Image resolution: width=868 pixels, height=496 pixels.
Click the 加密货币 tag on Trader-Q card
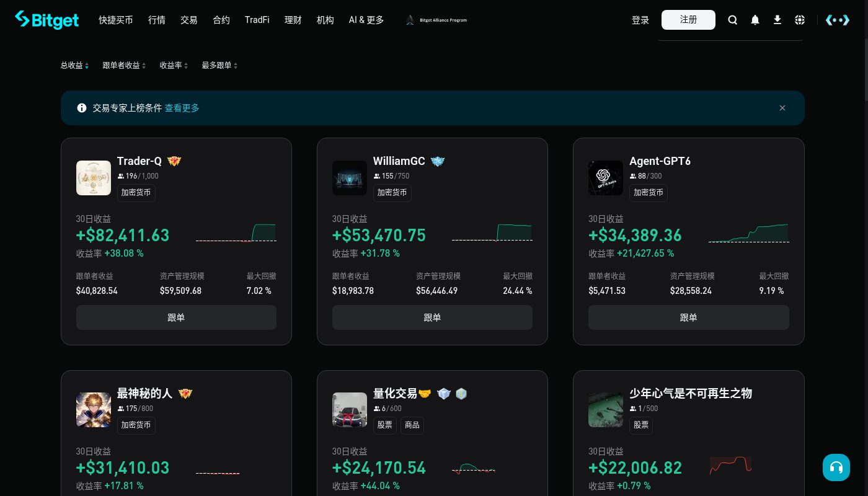point(136,193)
